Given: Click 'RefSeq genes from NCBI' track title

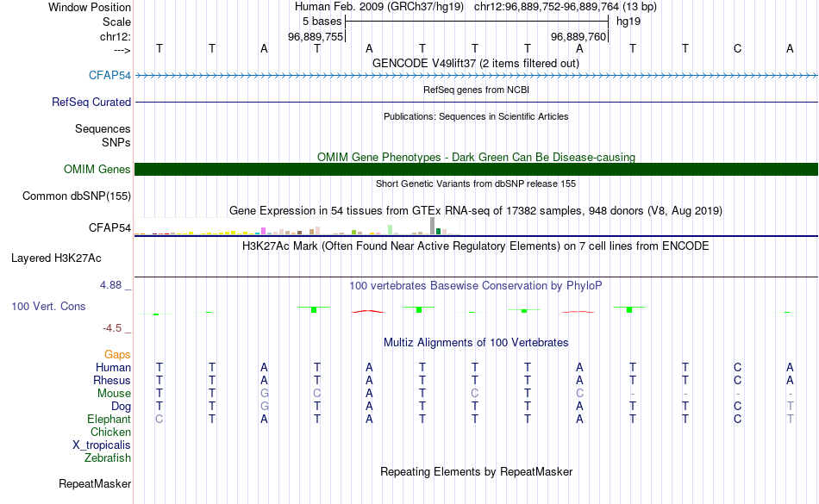Looking at the screenshot, I should (477, 90).
